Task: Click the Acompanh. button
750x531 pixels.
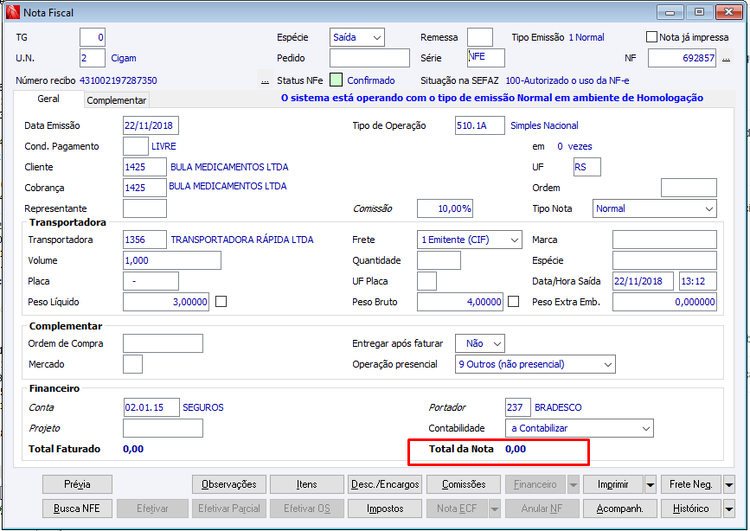Action: point(620,509)
